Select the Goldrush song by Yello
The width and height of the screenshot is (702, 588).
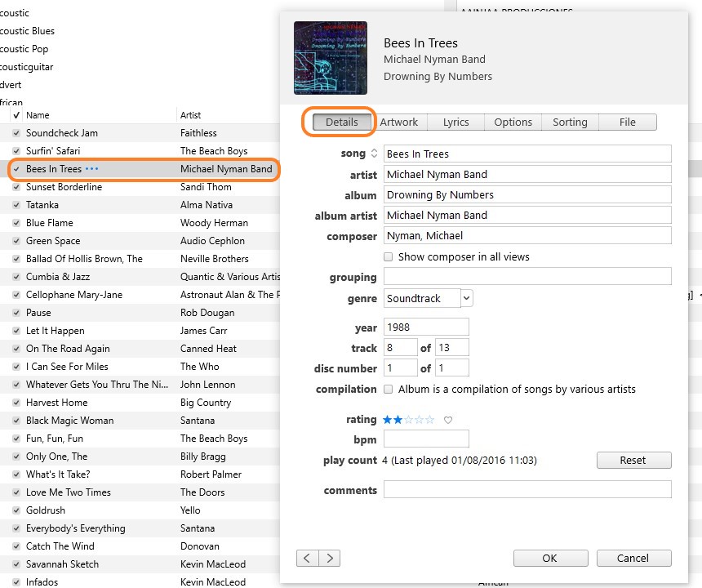(140, 510)
